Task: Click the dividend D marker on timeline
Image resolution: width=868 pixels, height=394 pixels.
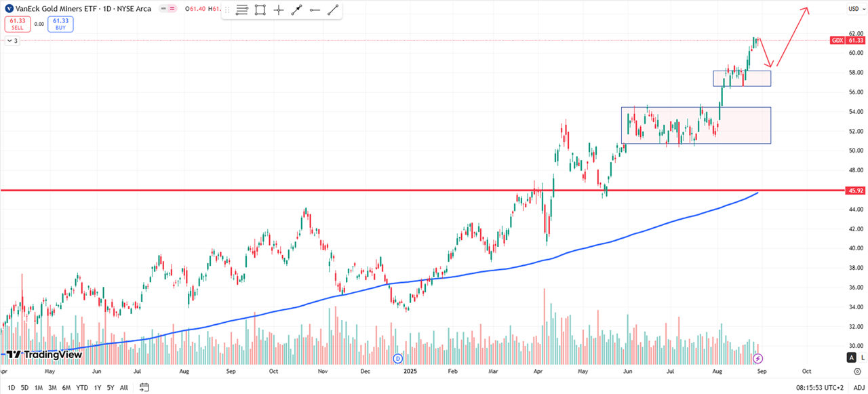Action: point(398,357)
